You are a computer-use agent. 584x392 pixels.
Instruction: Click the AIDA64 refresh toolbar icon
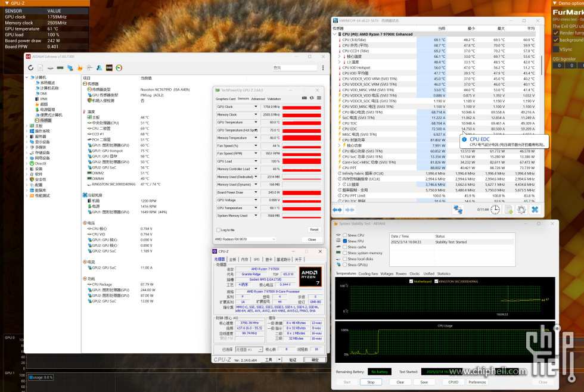30,68
